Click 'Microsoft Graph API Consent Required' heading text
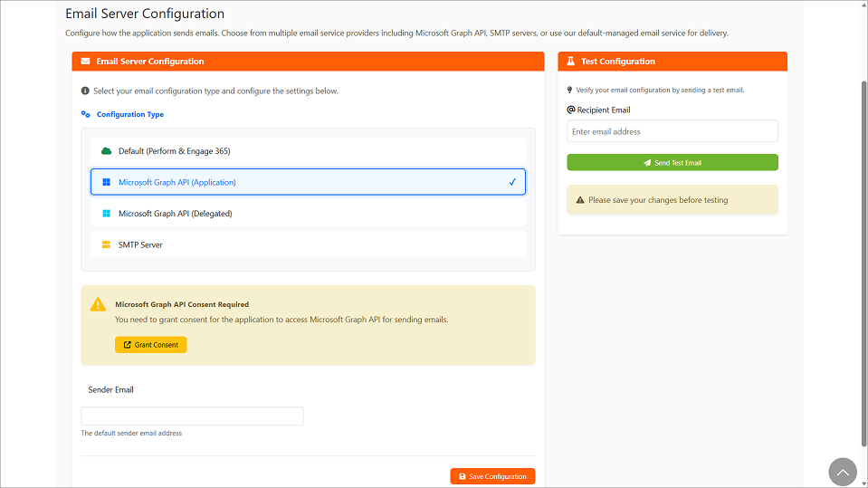Image resolution: width=868 pixels, height=488 pixels. tap(182, 304)
